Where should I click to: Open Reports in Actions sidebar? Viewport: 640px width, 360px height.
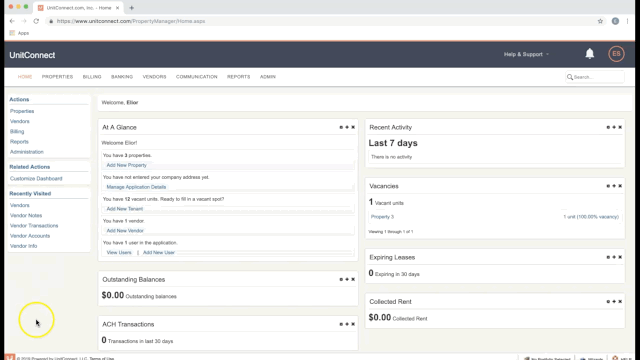(19, 142)
